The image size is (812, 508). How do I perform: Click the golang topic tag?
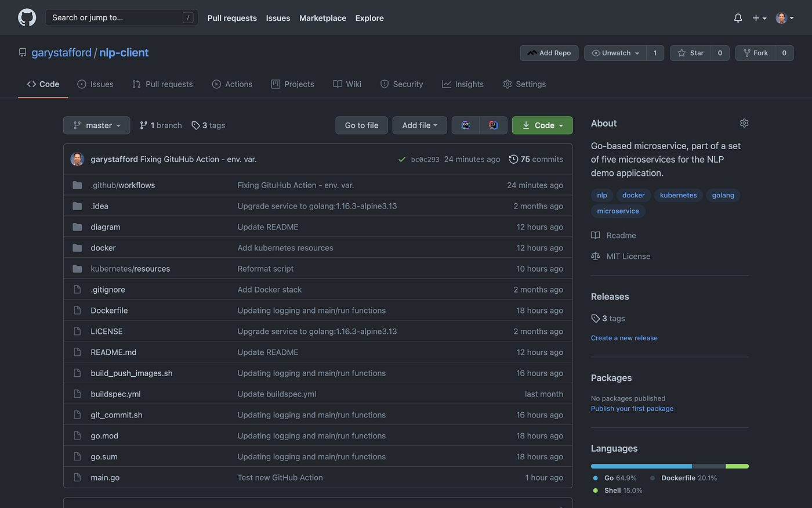tap(723, 195)
